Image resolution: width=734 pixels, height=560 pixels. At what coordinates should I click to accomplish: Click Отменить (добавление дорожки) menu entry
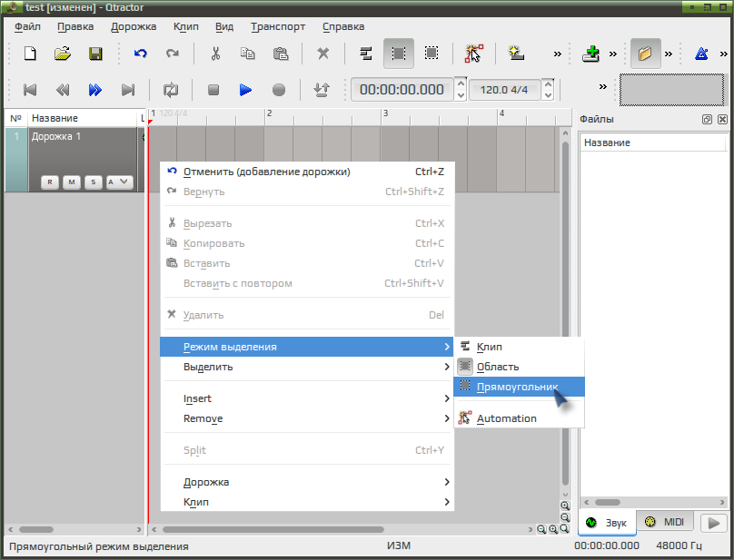pyautogui.click(x=307, y=172)
